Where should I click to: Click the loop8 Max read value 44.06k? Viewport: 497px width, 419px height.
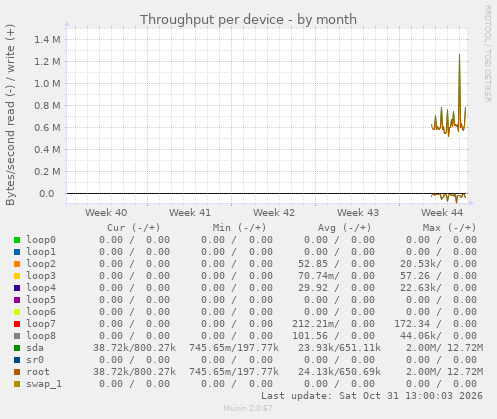[418, 336]
